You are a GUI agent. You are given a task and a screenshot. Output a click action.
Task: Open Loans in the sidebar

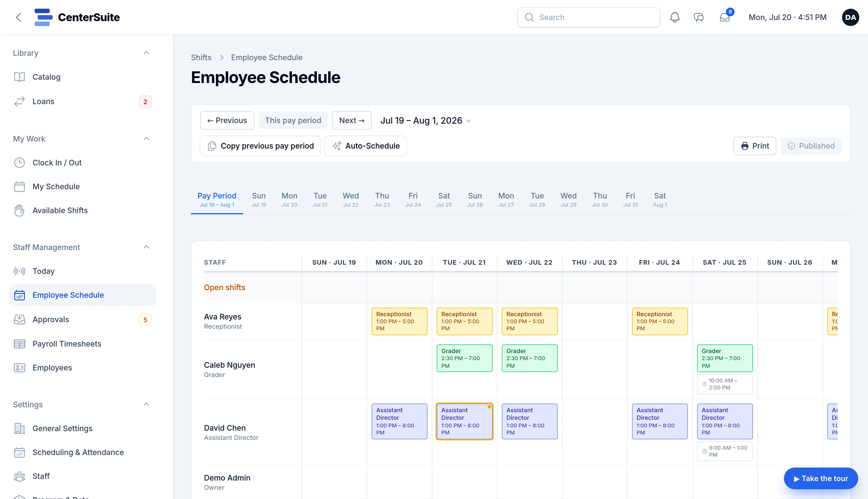coord(82,101)
